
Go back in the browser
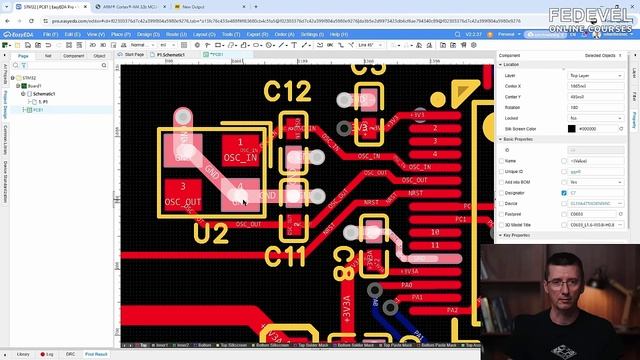click(7, 21)
